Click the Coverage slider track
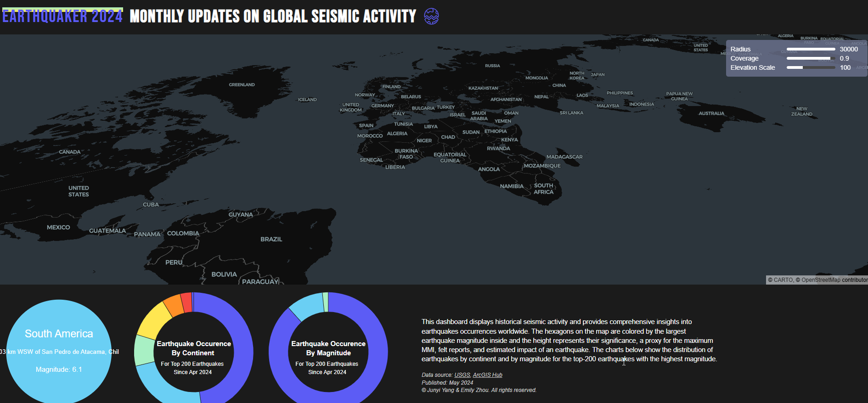The height and width of the screenshot is (403, 868). pos(811,58)
